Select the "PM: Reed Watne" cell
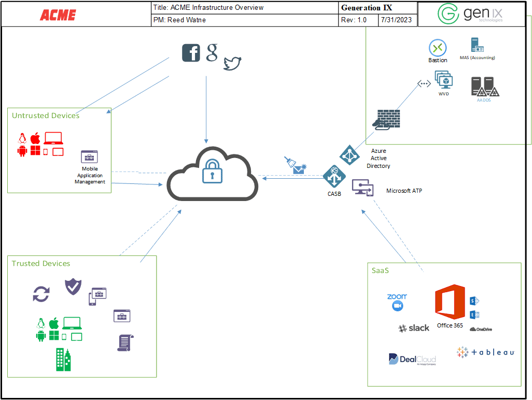The width and height of the screenshot is (532, 400). coord(245,20)
